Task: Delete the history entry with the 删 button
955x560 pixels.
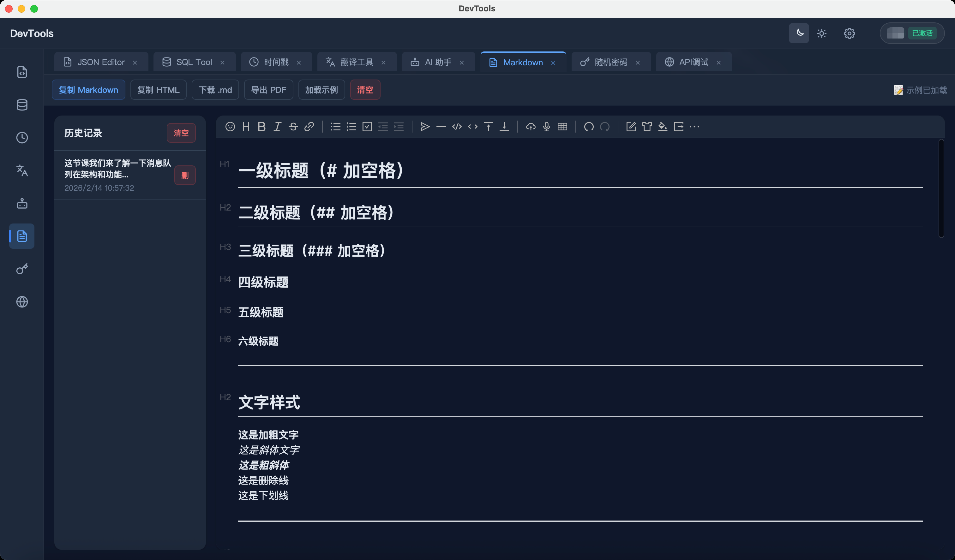Action: pos(185,175)
